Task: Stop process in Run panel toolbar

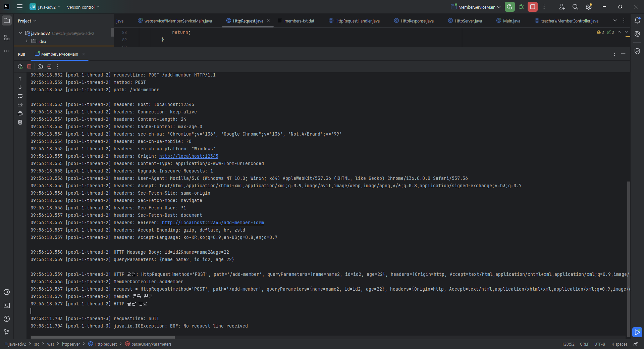Action: [29, 66]
